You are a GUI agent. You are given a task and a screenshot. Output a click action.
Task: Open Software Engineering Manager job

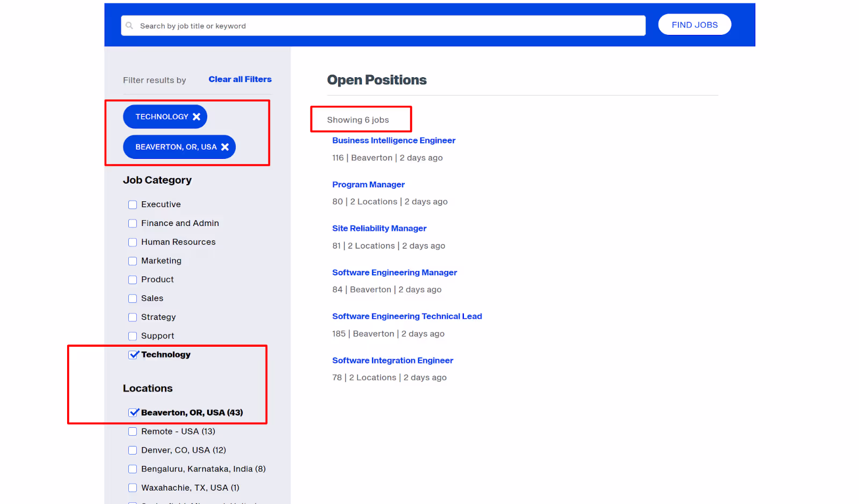[x=395, y=273]
